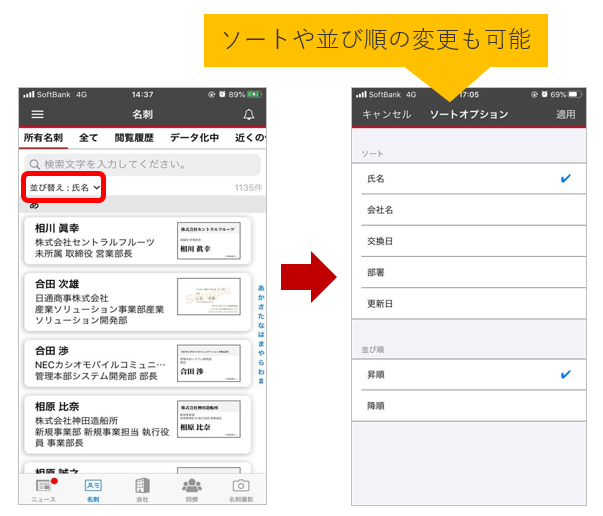Choose 昇順 ascending order
The height and width of the screenshot is (516, 603).
coord(469,375)
